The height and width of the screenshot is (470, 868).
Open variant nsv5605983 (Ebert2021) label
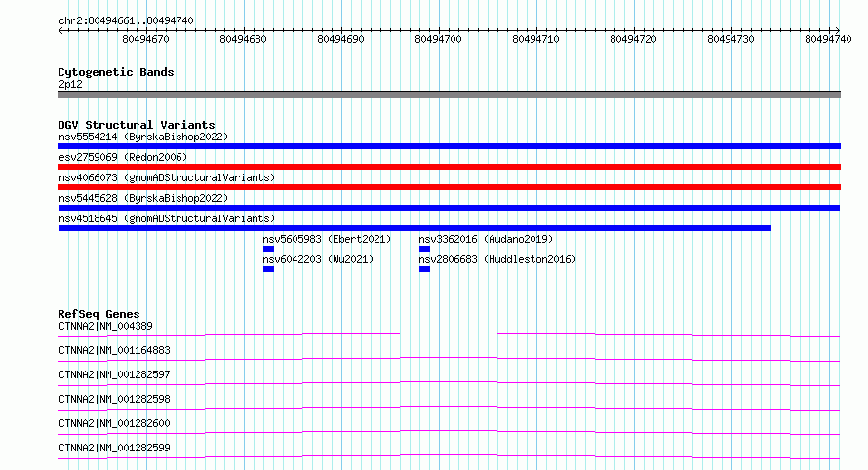327,239
